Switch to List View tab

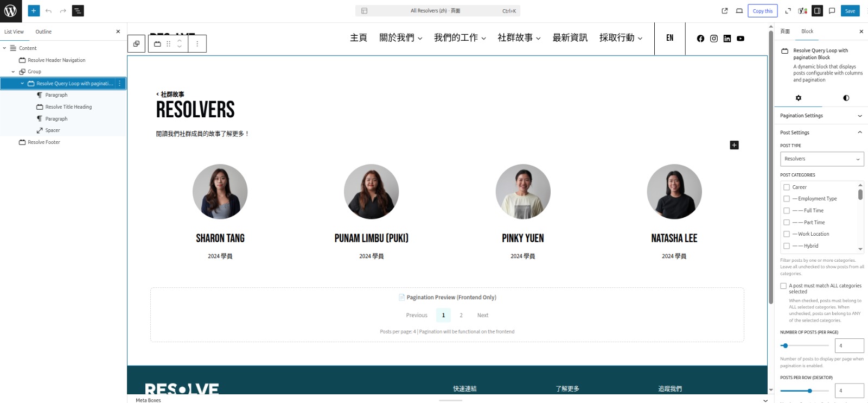click(14, 32)
